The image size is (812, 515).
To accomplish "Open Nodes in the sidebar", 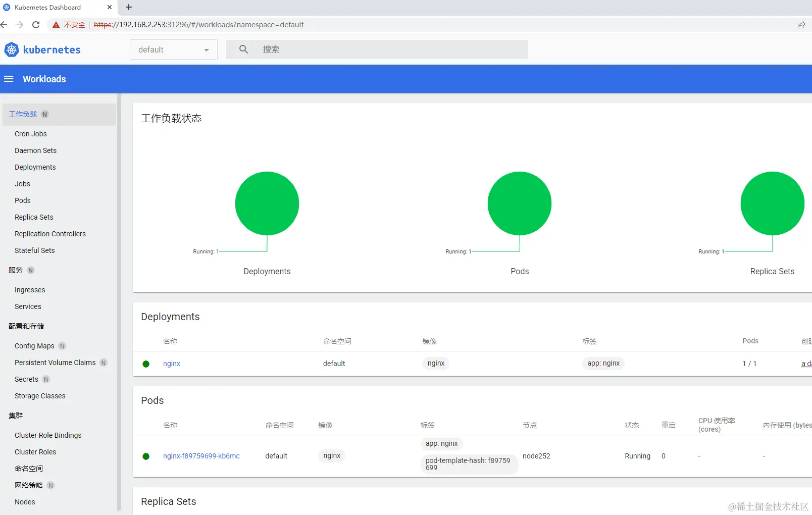I will 25,502.
